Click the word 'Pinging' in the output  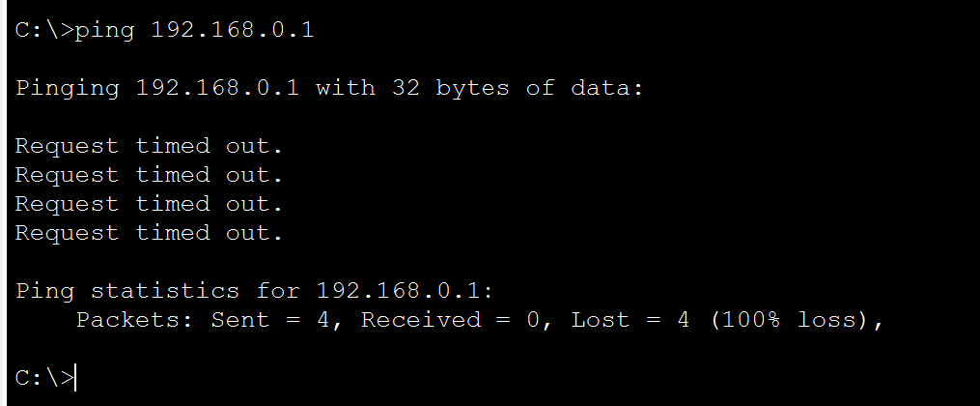[x=67, y=88]
